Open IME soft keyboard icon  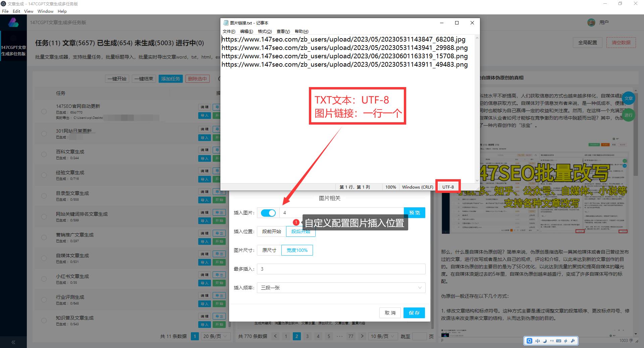click(x=558, y=341)
